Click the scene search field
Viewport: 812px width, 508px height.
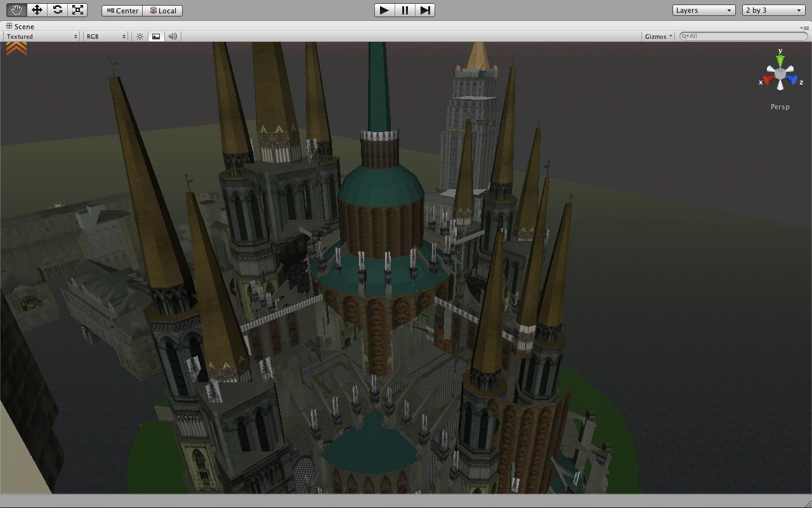tap(743, 36)
